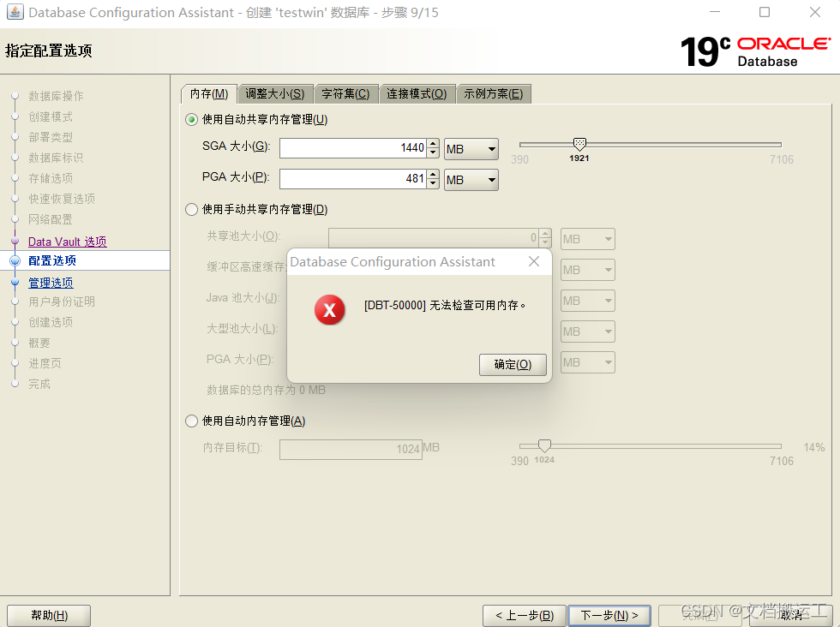Select the 配置选项 step in sidebar
840x627 pixels.
[52, 260]
